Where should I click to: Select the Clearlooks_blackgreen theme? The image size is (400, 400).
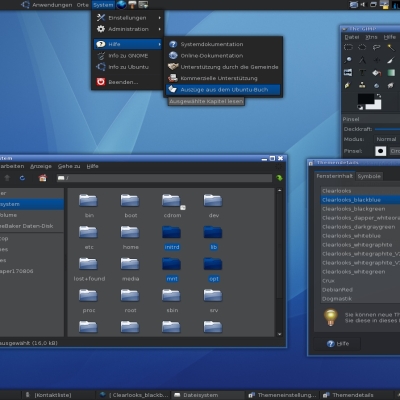pos(360,209)
